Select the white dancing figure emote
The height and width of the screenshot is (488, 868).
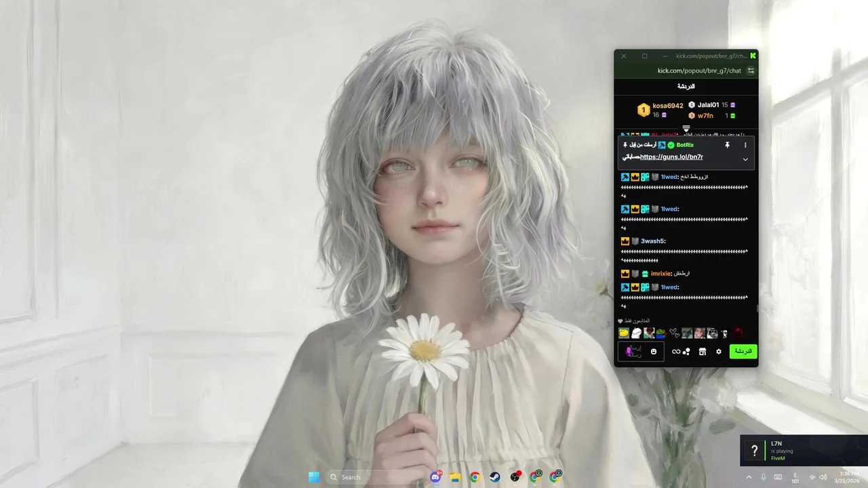(x=724, y=333)
